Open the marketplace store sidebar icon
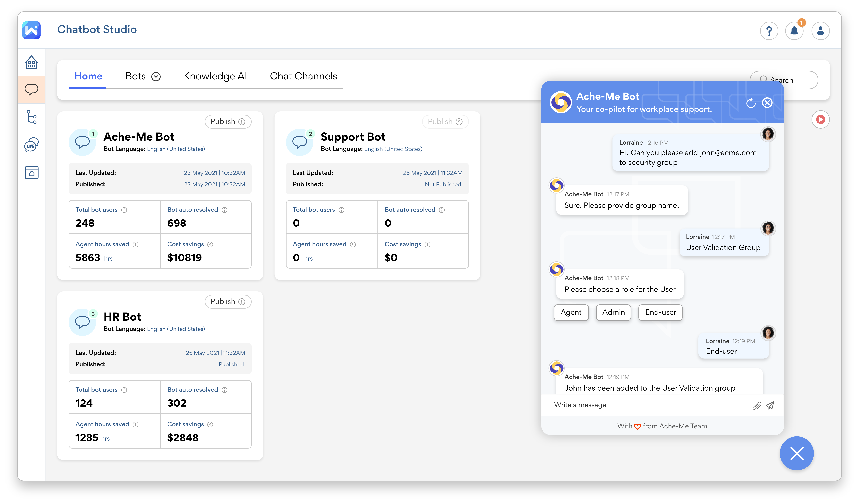Viewport: 859px width, 504px height. [x=31, y=173]
